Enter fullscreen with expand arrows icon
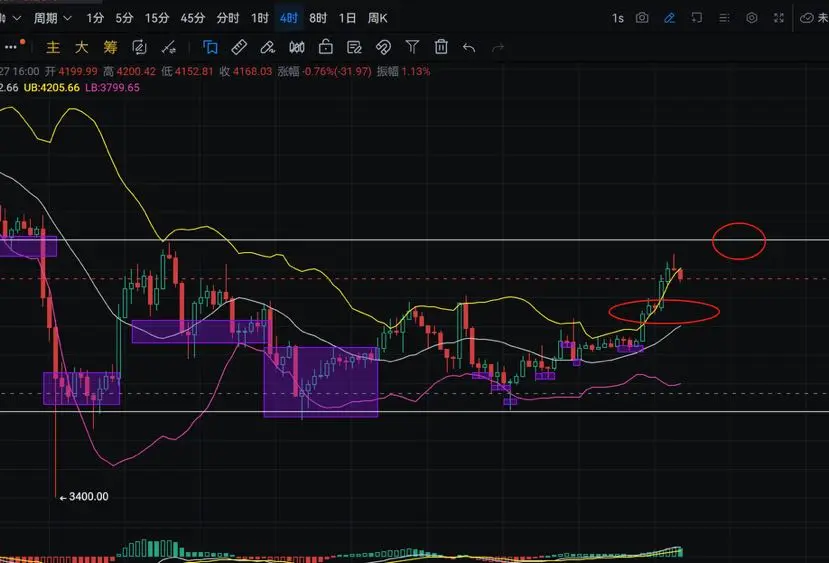This screenshot has height=563, width=829. (x=779, y=18)
